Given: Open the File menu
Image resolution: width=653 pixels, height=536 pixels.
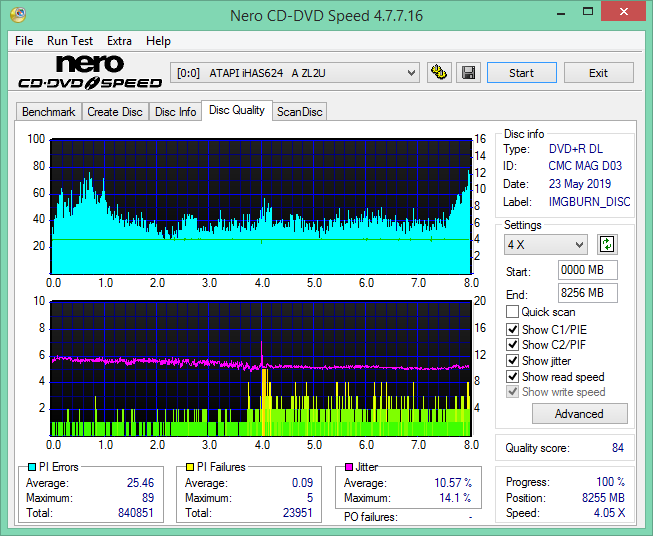Looking at the screenshot, I should tap(24, 41).
